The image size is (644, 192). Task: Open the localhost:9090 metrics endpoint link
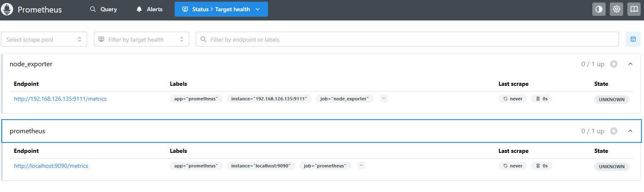[51, 166]
